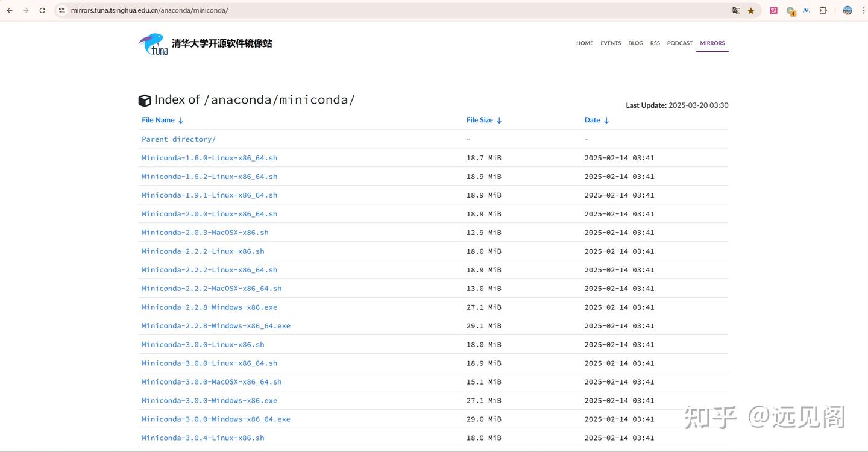Click the browser back arrow

click(x=9, y=10)
